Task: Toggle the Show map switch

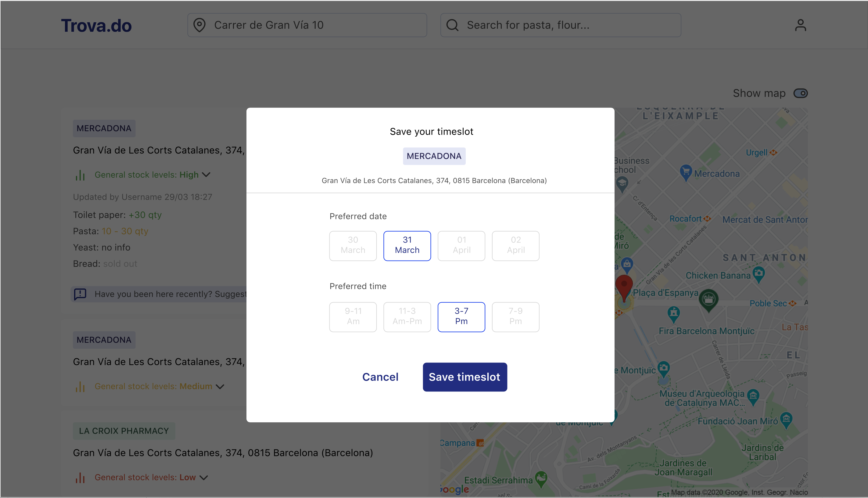Action: pyautogui.click(x=800, y=93)
